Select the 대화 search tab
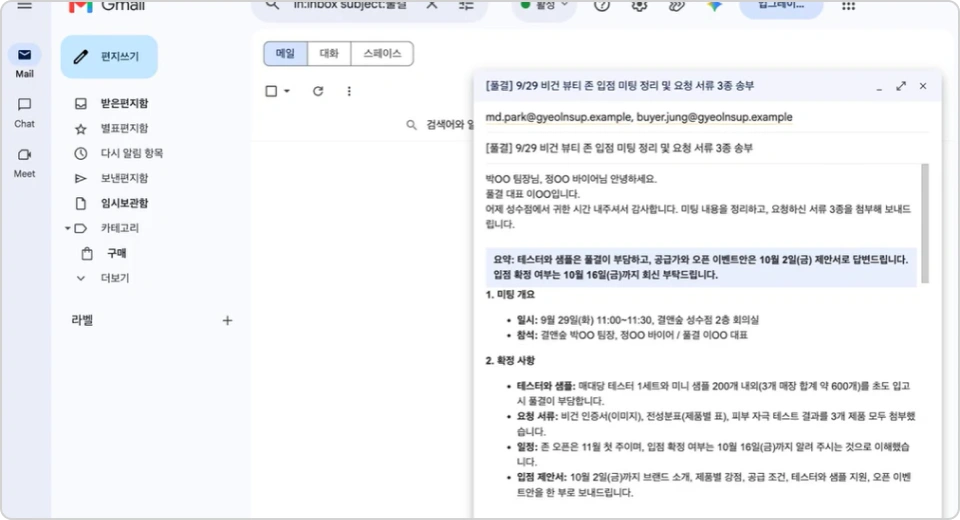 click(329, 53)
